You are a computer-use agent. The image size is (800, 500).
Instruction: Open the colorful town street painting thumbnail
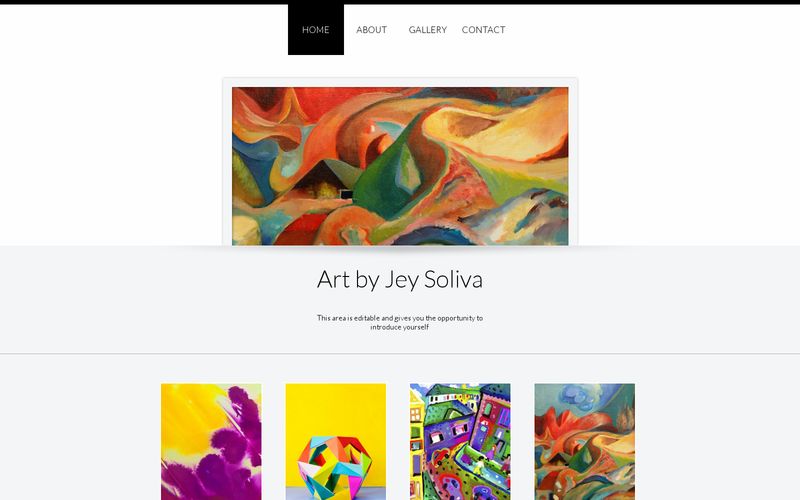(x=460, y=442)
